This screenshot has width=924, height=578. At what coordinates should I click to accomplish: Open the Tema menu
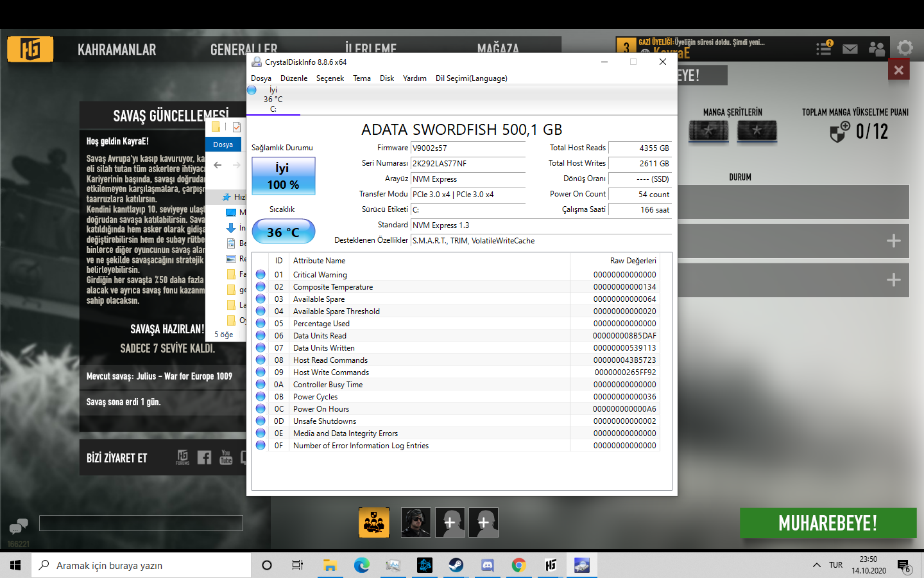pos(362,78)
